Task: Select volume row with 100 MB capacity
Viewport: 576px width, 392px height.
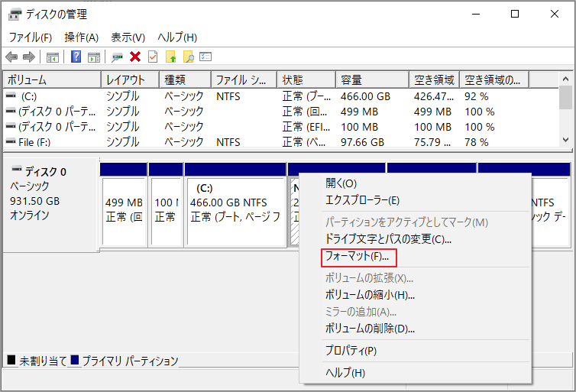Action: coord(280,127)
